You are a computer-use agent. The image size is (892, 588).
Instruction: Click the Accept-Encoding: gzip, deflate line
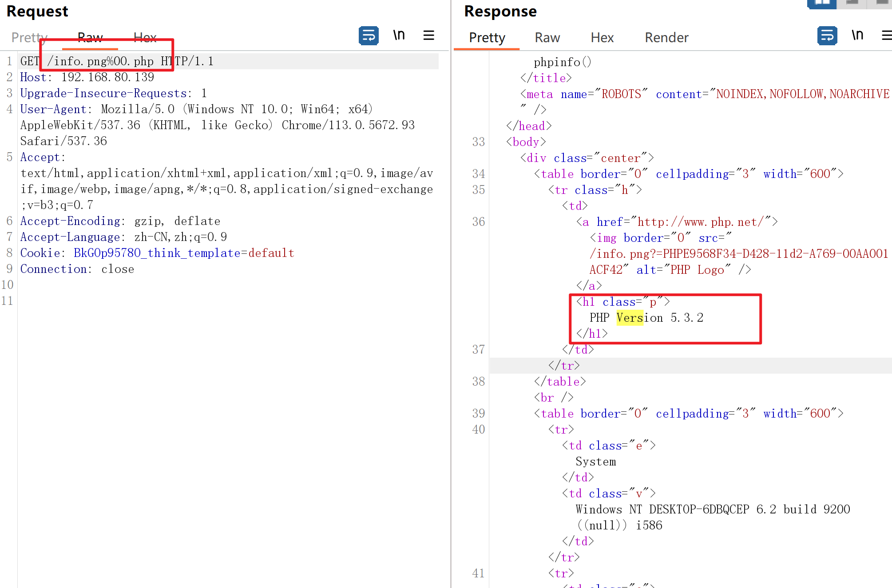(x=120, y=221)
